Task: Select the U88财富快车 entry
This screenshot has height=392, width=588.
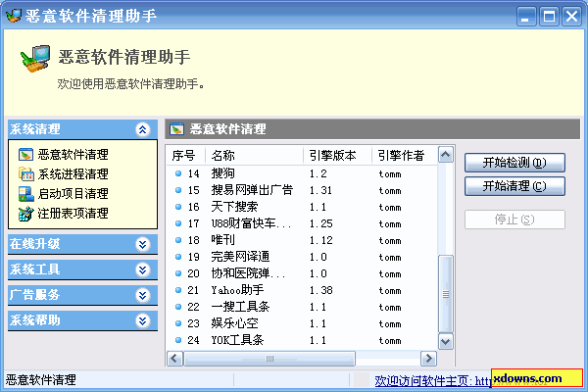Action: point(251,223)
